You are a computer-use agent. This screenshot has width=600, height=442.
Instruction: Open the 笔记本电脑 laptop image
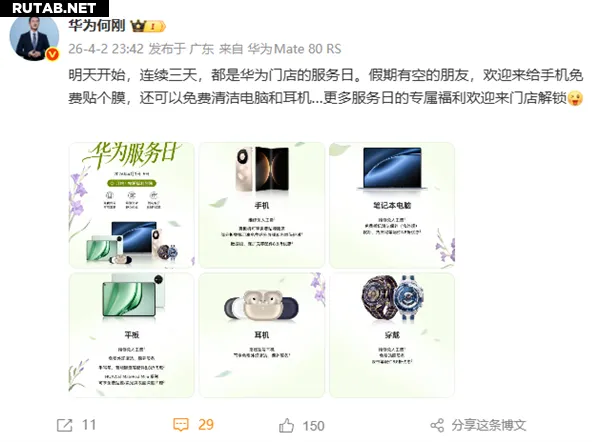pyautogui.click(x=392, y=205)
